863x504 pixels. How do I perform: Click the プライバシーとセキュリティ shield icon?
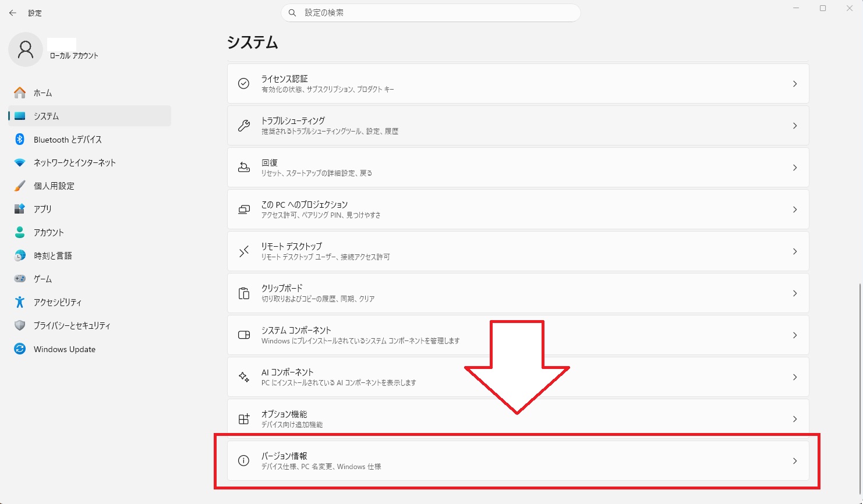tap(20, 325)
